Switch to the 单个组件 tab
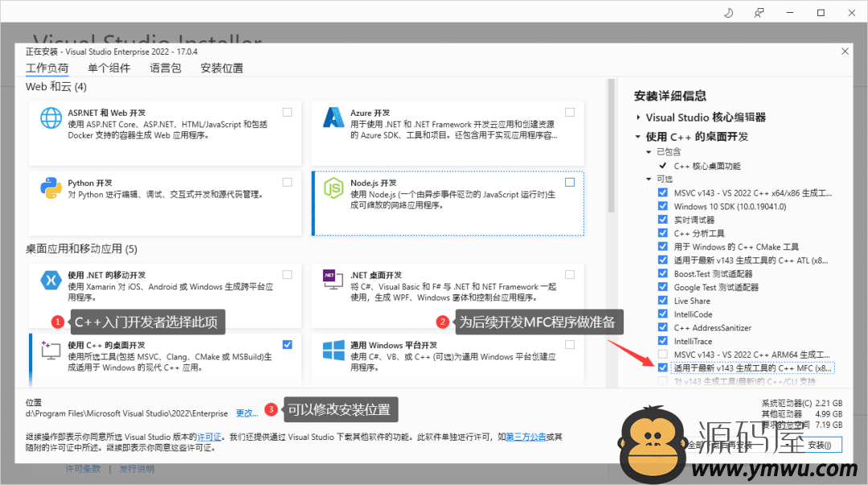The width and height of the screenshot is (868, 485). [x=109, y=68]
